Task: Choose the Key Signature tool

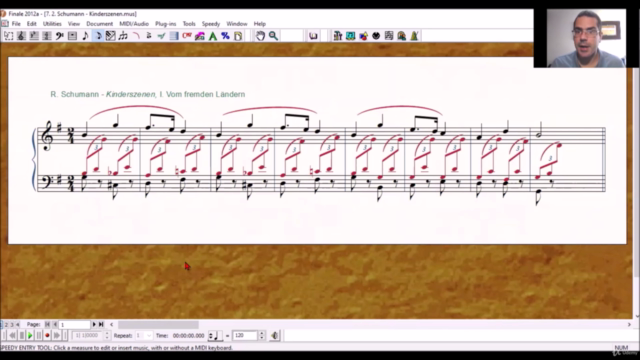Action: [x=34, y=36]
